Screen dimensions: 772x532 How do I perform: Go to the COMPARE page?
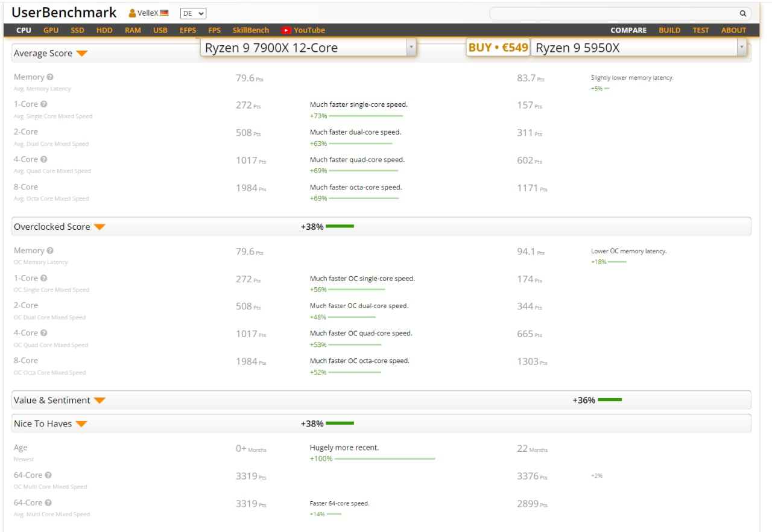[628, 30]
